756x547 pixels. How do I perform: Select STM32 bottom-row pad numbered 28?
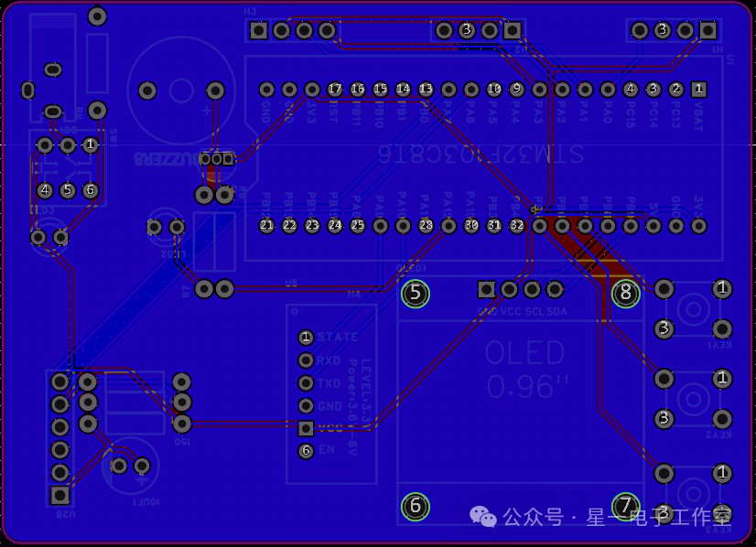pyautogui.click(x=426, y=226)
